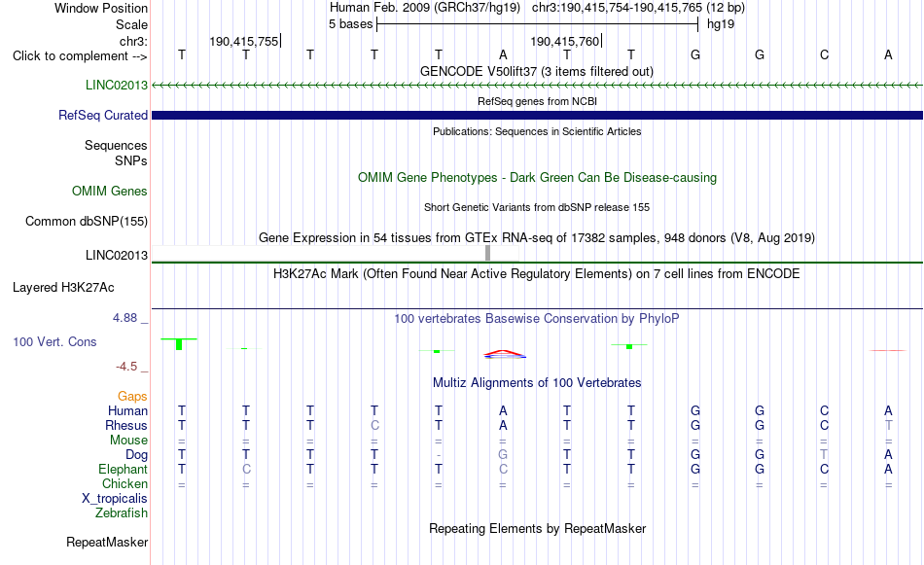The height and width of the screenshot is (565, 924).
Task: Click the black LINC02013 GTEx label
Action: 117,255
